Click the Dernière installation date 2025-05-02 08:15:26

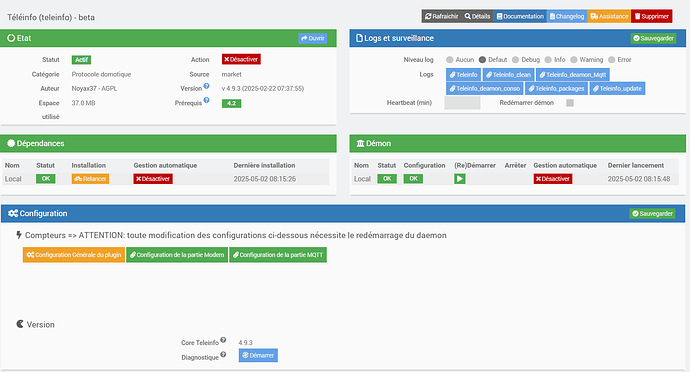pyautogui.click(x=264, y=179)
